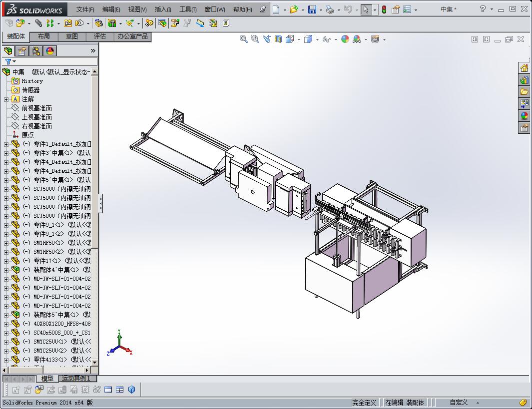Open the View Orientation dropdown arrow
532x409 pixels.
pyautogui.click(x=299, y=39)
